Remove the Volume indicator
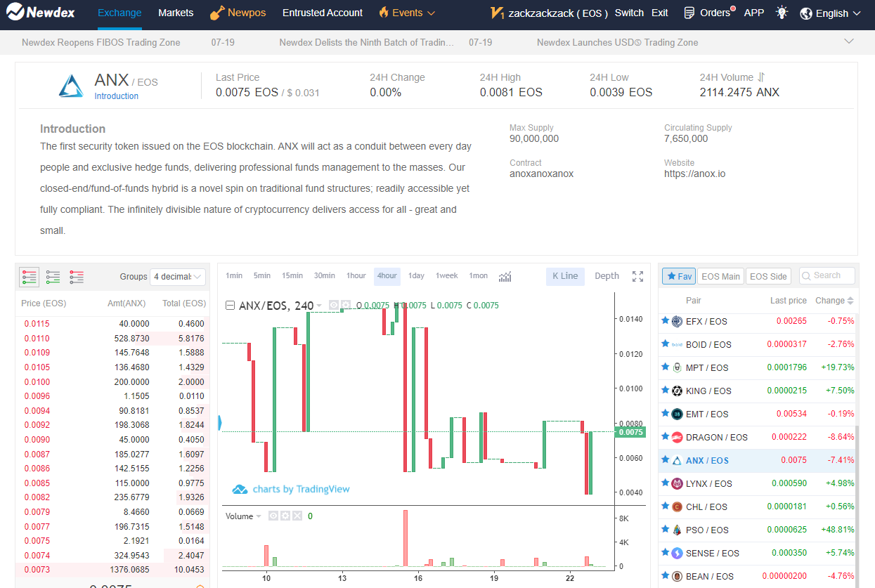Viewport: 875px width, 588px height. [297, 516]
